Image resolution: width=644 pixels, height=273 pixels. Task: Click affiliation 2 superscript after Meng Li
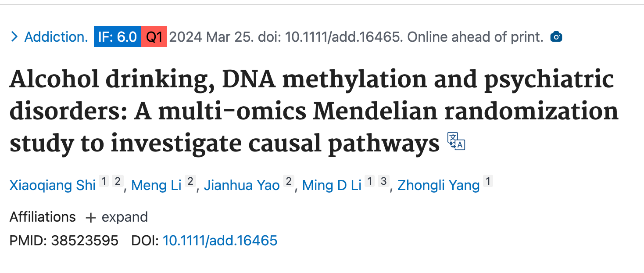(190, 181)
